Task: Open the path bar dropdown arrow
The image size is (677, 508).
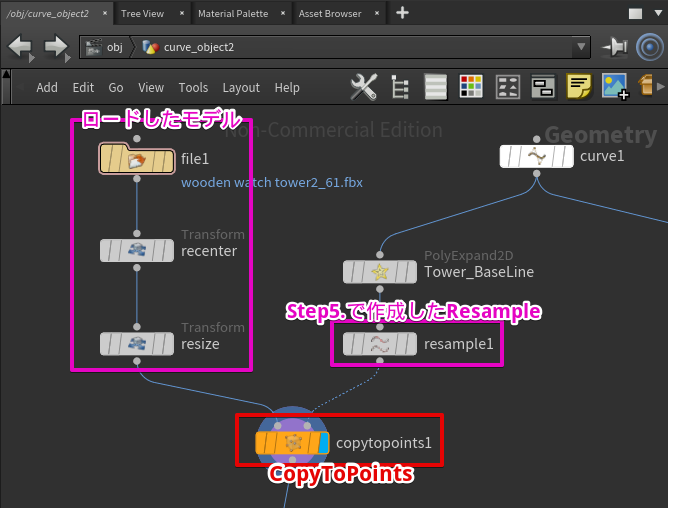Action: pyautogui.click(x=581, y=47)
